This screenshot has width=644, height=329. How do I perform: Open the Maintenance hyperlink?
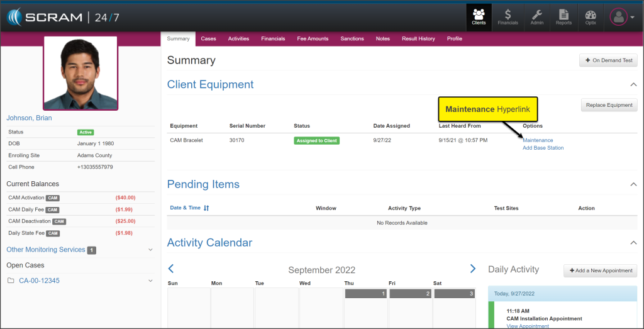coord(538,140)
